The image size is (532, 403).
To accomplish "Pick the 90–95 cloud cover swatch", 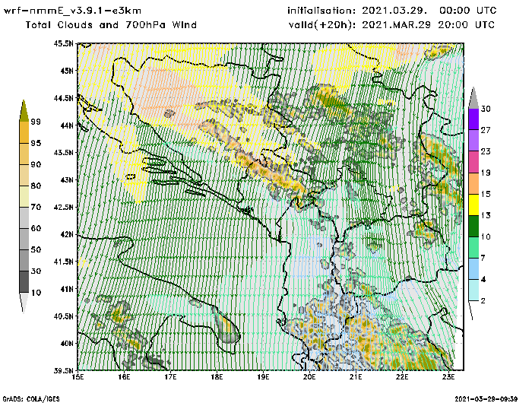I will click(x=24, y=154).
